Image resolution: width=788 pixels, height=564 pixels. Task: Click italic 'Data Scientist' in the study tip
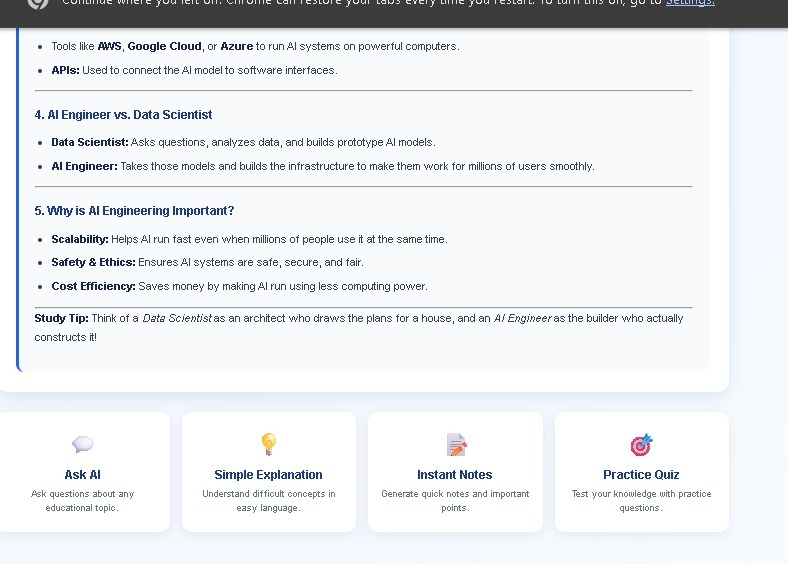point(177,318)
